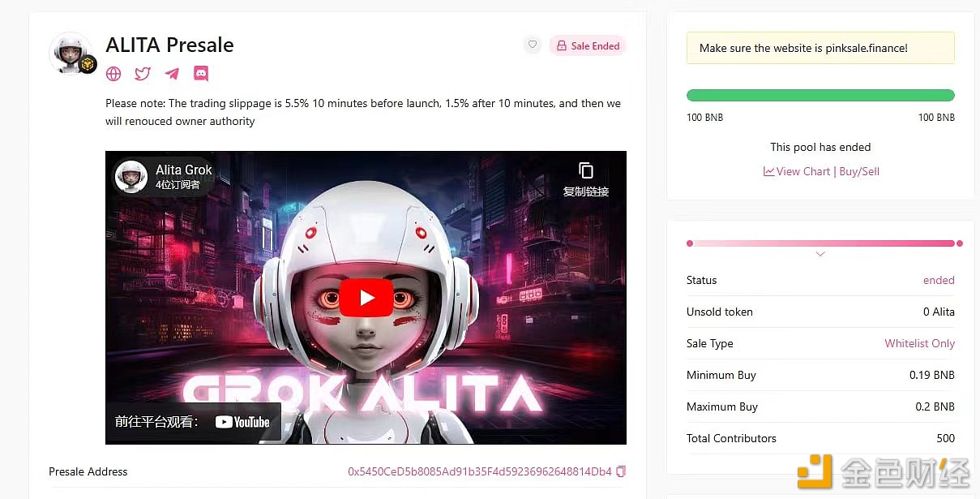The height and width of the screenshot is (499, 980).
Task: Click the Sale Ended lock badge
Action: [588, 45]
